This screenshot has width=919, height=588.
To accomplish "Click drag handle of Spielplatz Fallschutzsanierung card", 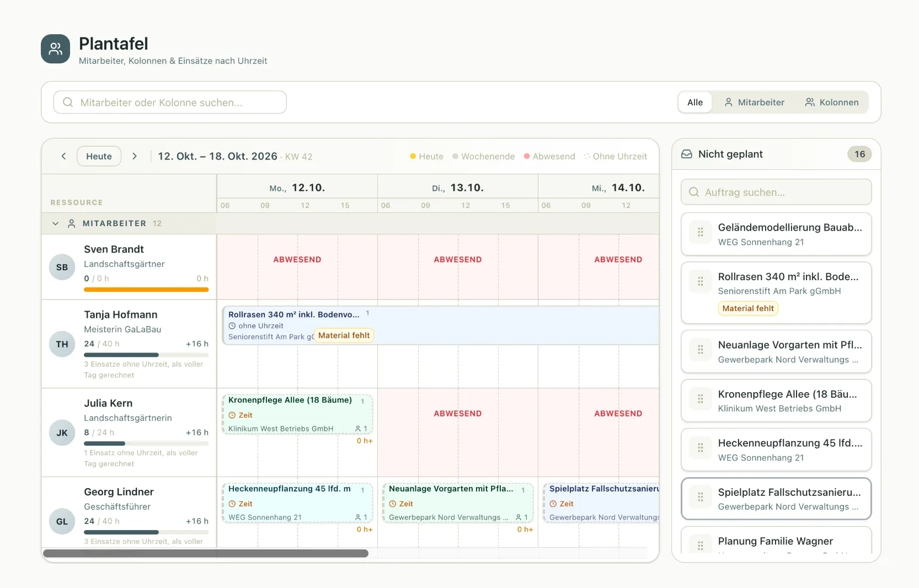I will pos(700,497).
